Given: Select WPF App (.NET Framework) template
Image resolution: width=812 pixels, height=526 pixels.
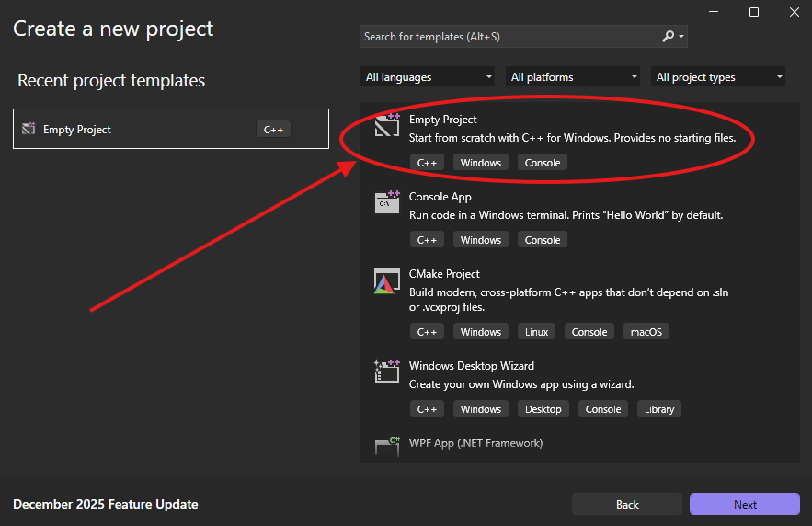Looking at the screenshot, I should pos(476,443).
